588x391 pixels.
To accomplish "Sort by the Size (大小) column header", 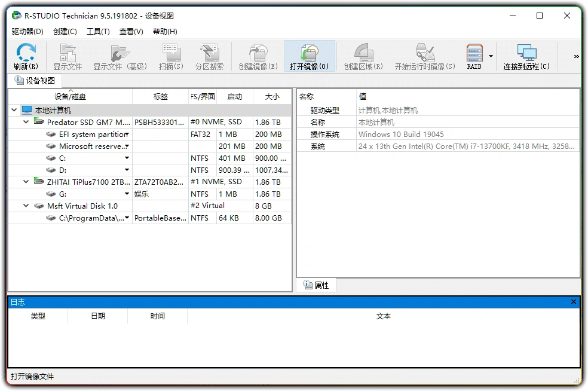I will pos(272,97).
